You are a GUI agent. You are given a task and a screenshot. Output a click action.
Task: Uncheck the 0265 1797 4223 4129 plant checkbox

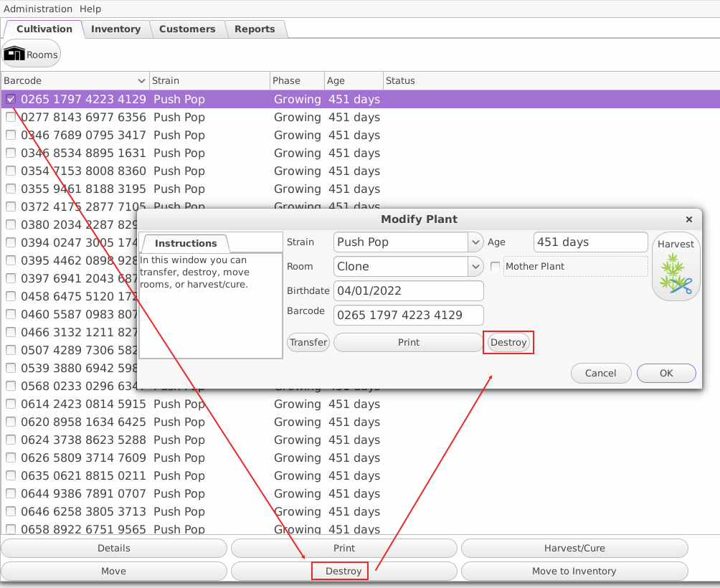(x=11, y=100)
